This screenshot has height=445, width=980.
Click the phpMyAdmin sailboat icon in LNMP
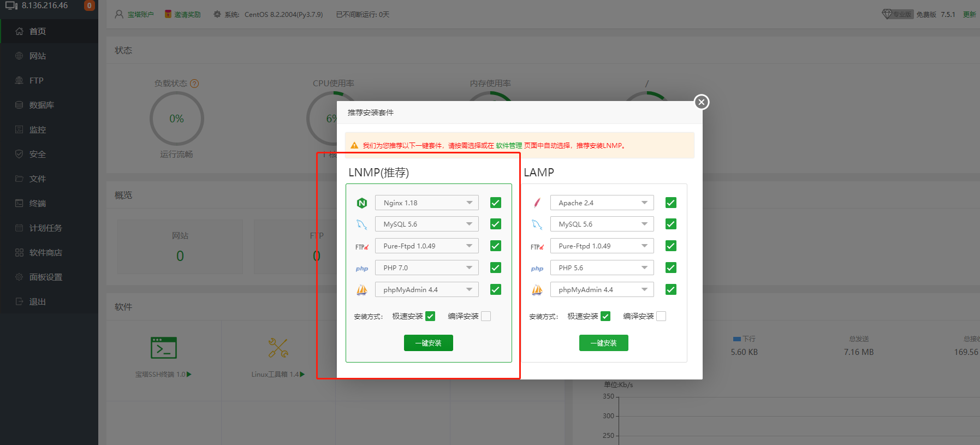tap(361, 290)
